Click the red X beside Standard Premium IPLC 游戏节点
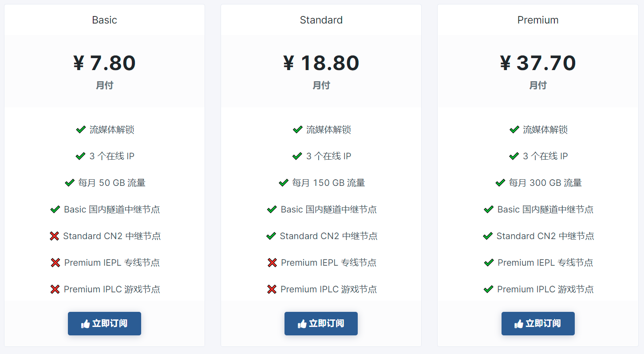The image size is (644, 354). click(272, 289)
